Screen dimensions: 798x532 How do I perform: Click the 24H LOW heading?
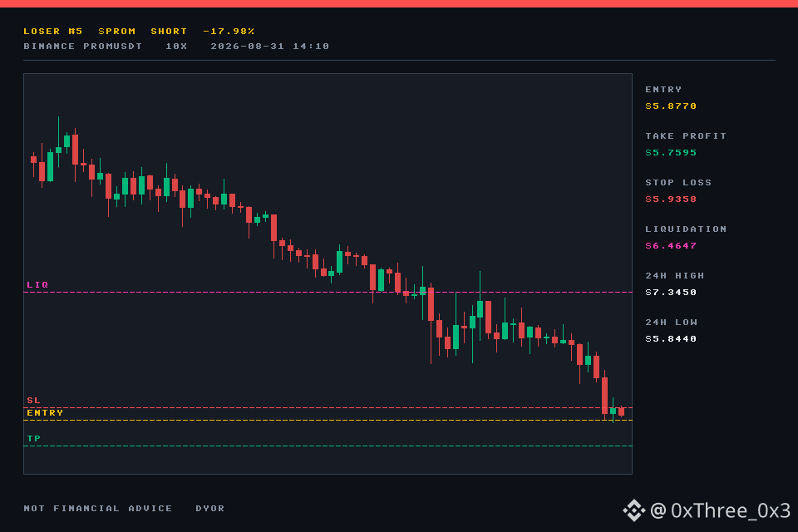coord(672,323)
